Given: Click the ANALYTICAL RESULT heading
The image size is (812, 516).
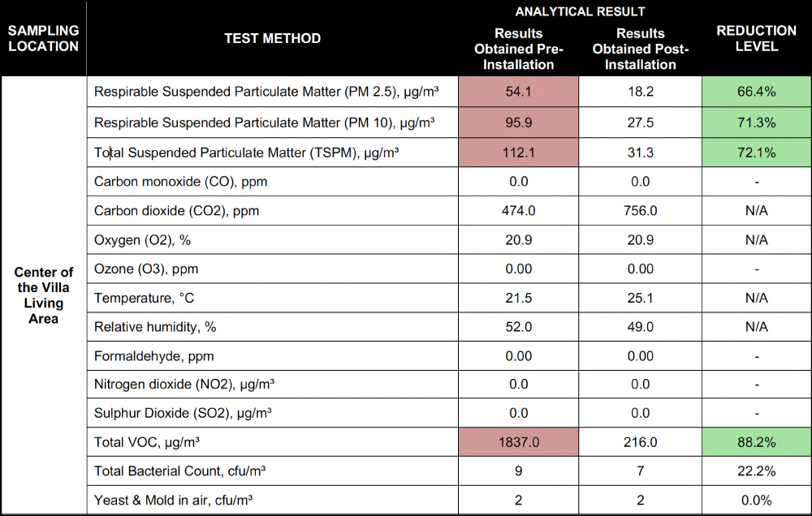Looking at the screenshot, I should pyautogui.click(x=580, y=11).
